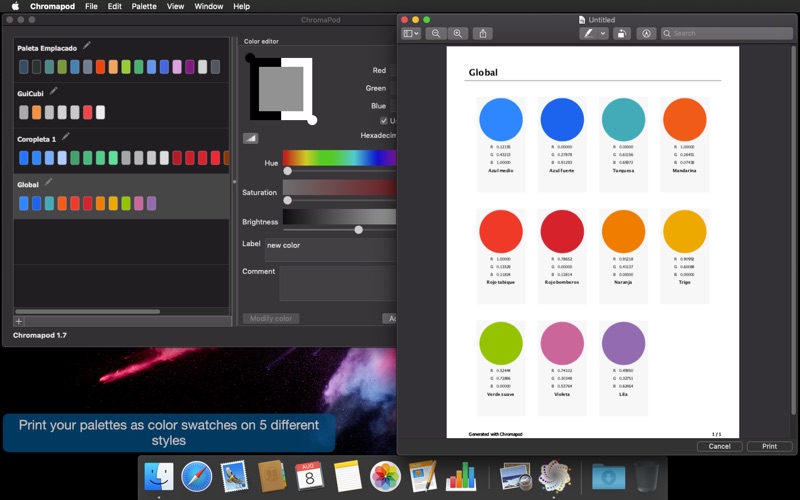The image size is (800, 500).
Task: Open the Window menu
Action: click(209, 6)
